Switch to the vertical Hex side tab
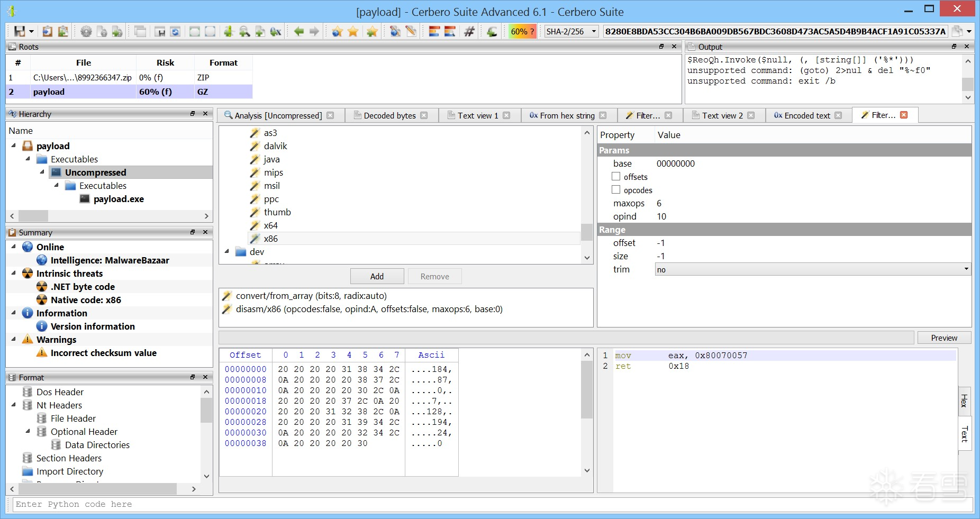The width and height of the screenshot is (980, 519). click(x=964, y=400)
